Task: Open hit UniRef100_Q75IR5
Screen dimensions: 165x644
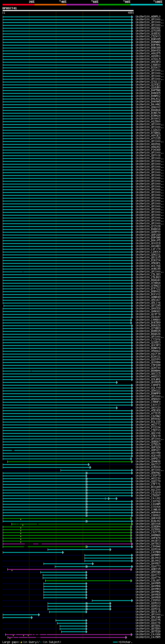Action: tap(148, 31)
